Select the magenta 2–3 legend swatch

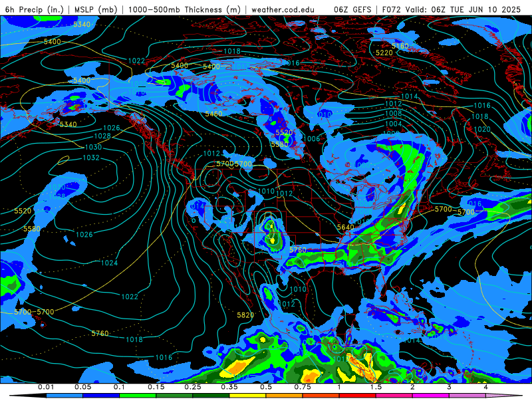pos(431,396)
